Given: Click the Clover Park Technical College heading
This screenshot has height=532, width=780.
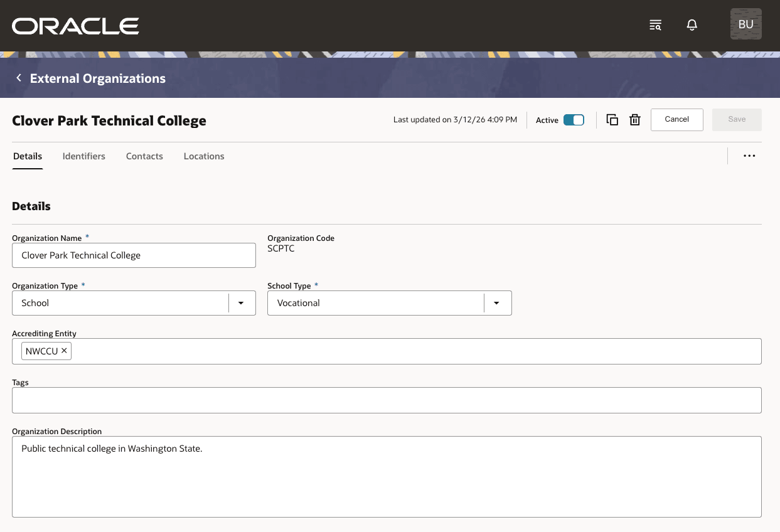Looking at the screenshot, I should coord(109,120).
